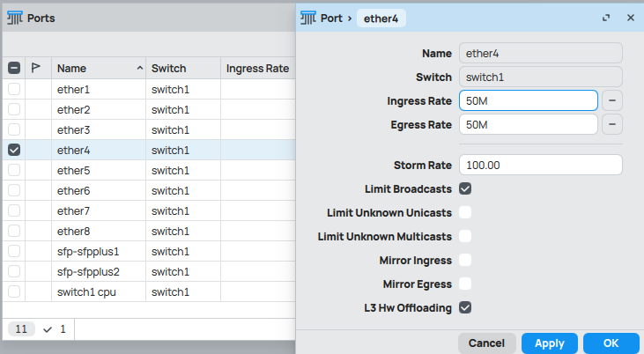Expand the Port dialog to fullscreen

click(606, 18)
